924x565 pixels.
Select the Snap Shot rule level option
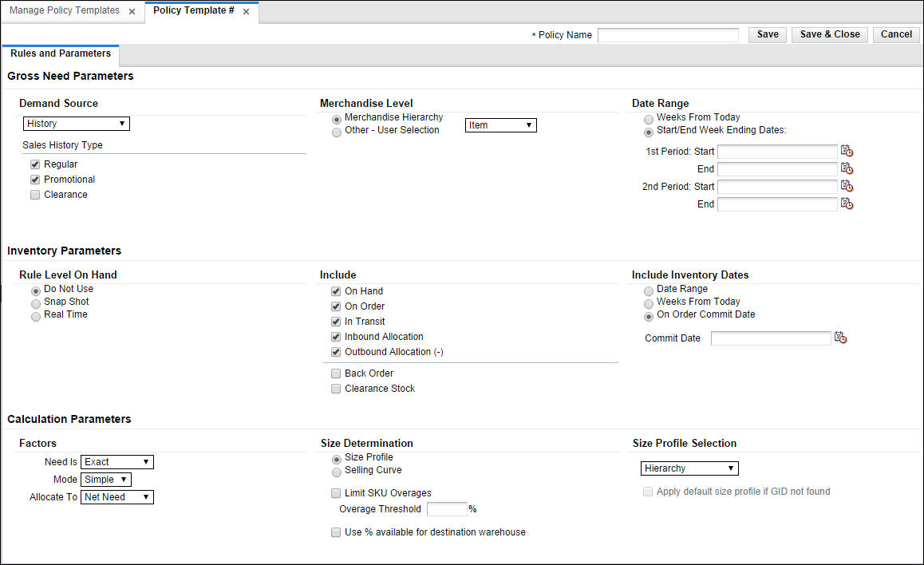coord(35,304)
